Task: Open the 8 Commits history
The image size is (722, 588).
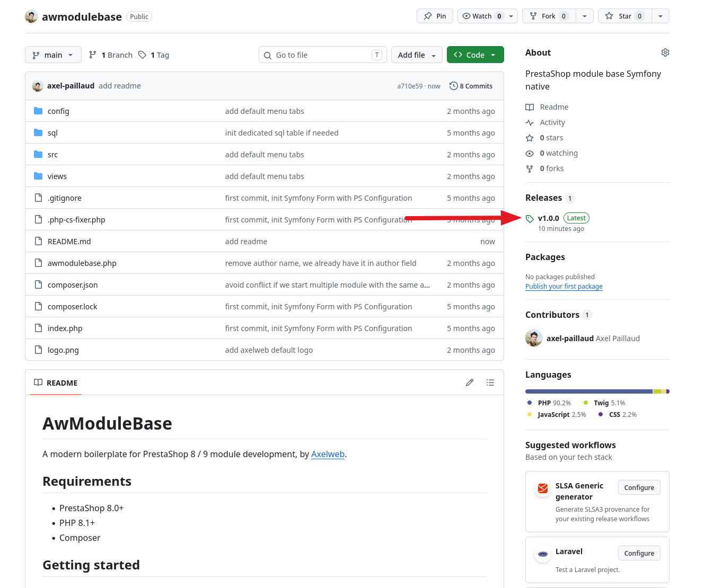Action: point(471,86)
